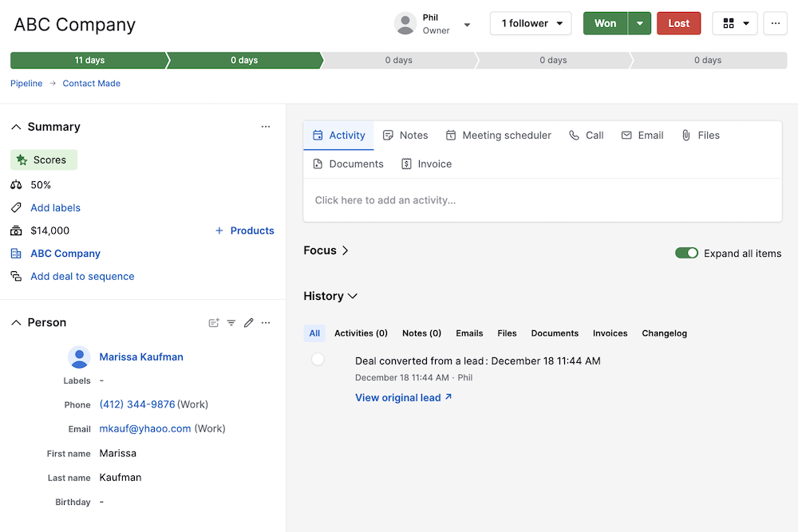Switch to the Notes tab
The height and width of the screenshot is (532, 798).
coord(405,136)
